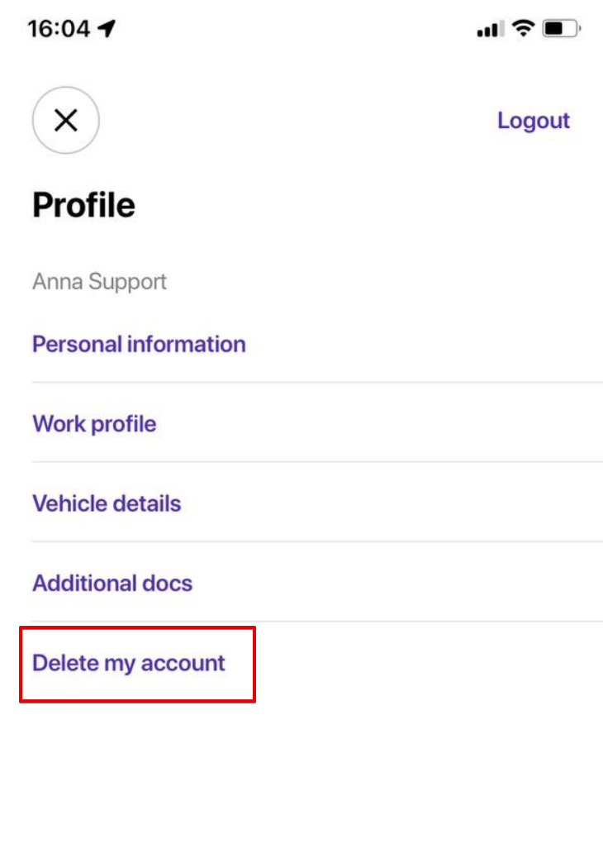The height and width of the screenshot is (868, 603).
Task: Open Personal information
Action: tap(139, 344)
